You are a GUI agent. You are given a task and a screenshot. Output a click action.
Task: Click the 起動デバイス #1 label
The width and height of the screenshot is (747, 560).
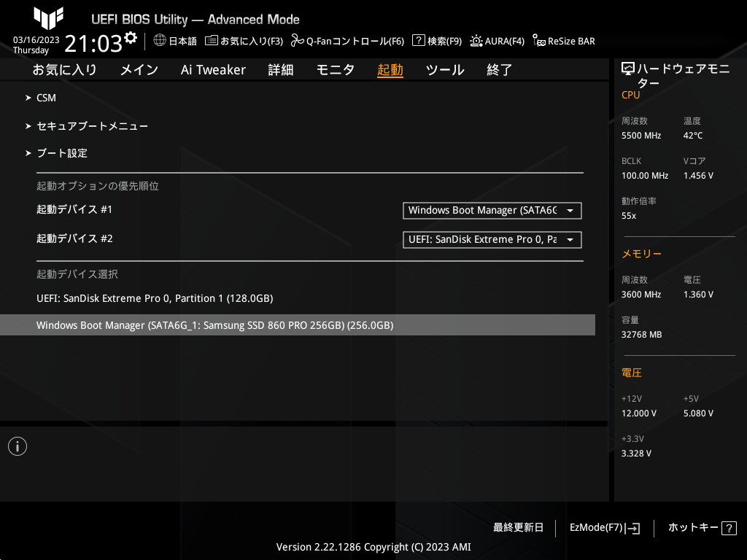74,209
